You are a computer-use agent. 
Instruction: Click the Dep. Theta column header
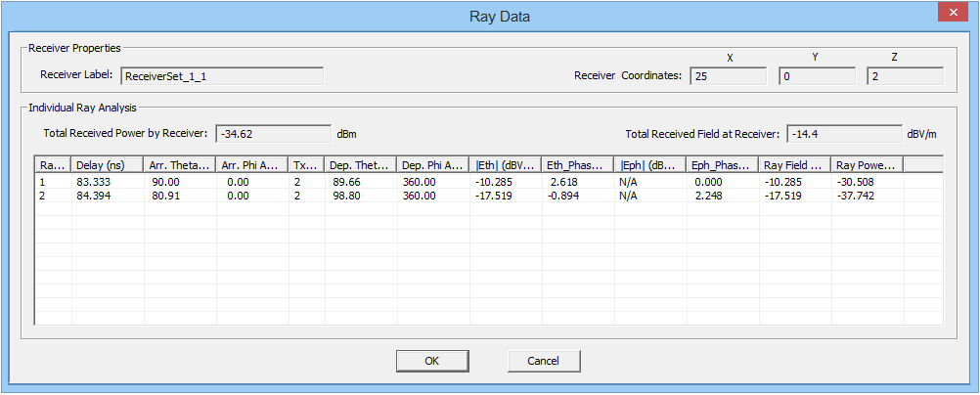point(360,165)
